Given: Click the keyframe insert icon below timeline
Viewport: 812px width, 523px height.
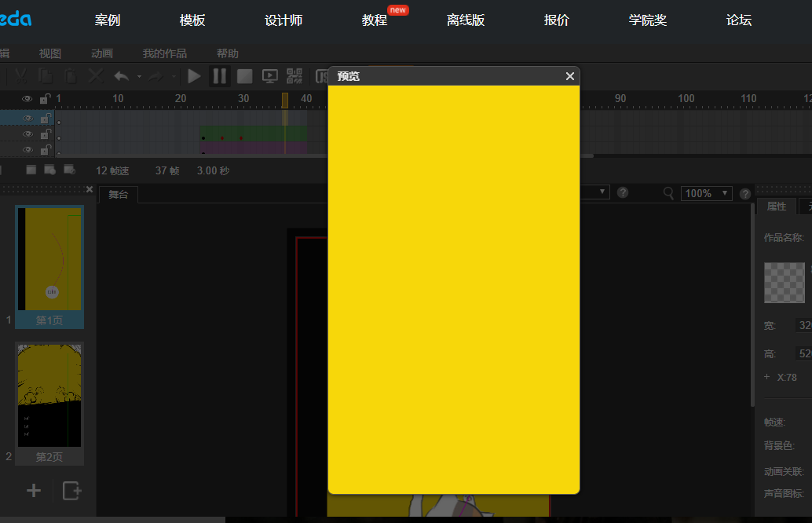Looking at the screenshot, I should [x=50, y=170].
